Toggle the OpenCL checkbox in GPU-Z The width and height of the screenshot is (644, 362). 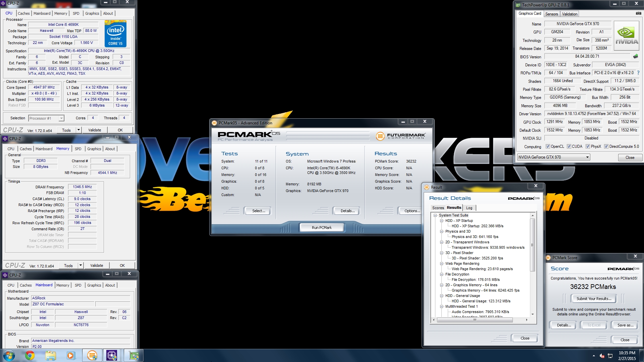click(548, 146)
